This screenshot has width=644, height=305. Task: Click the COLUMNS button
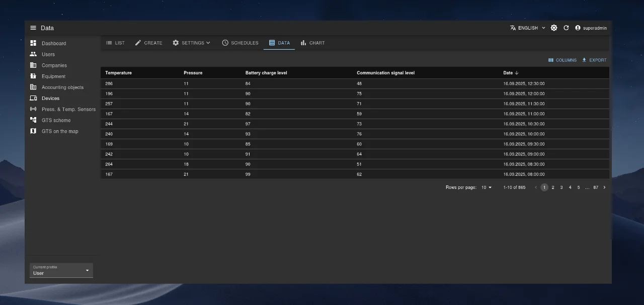[x=562, y=60]
